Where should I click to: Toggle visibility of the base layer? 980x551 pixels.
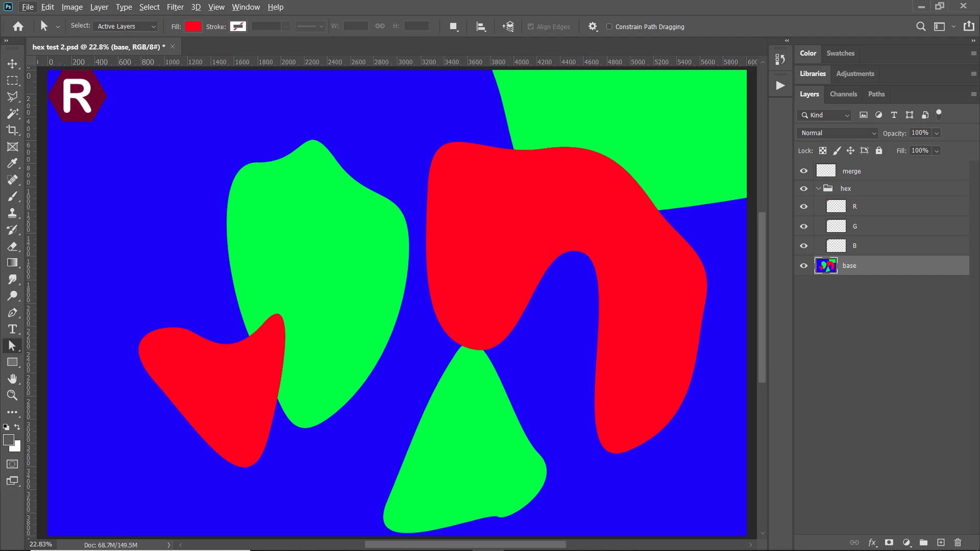tap(803, 266)
